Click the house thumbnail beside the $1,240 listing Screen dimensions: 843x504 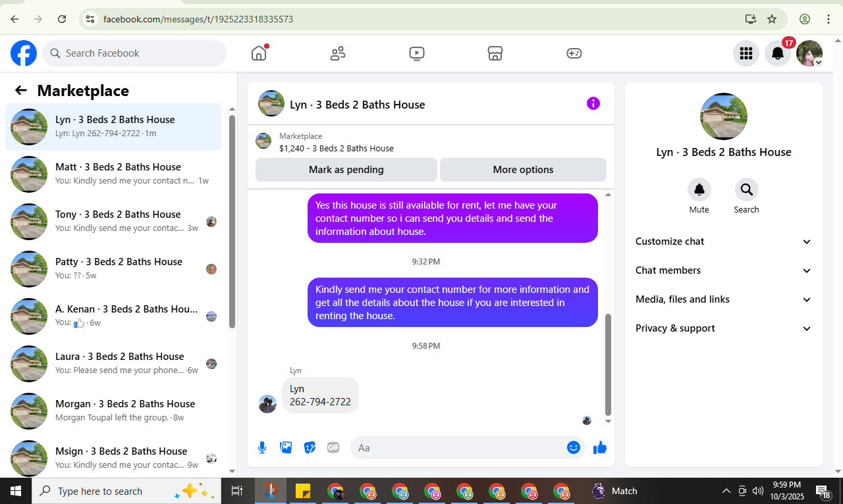tap(263, 141)
